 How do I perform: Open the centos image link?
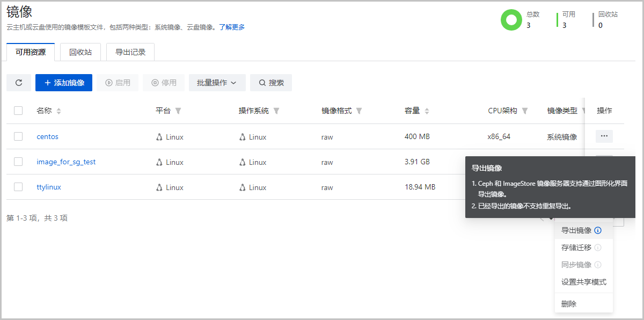pos(47,136)
